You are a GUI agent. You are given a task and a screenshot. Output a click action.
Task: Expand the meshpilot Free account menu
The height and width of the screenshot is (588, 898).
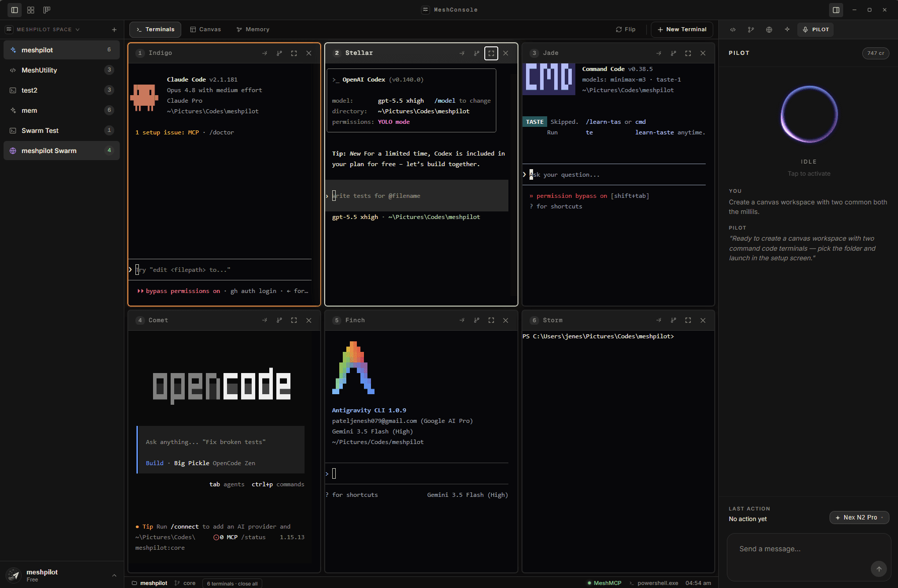(61, 575)
